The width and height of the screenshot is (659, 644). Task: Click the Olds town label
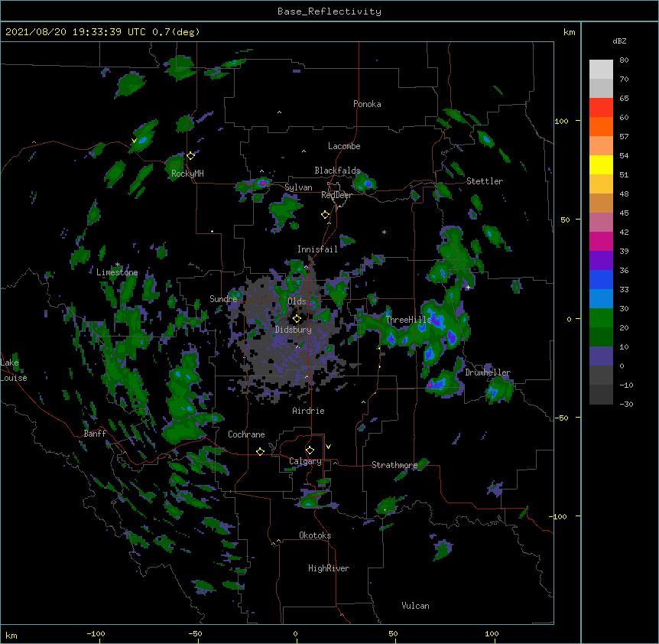tap(297, 301)
